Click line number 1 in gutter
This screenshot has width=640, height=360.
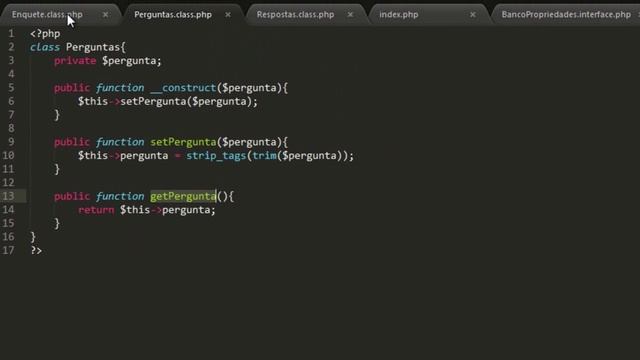point(11,33)
